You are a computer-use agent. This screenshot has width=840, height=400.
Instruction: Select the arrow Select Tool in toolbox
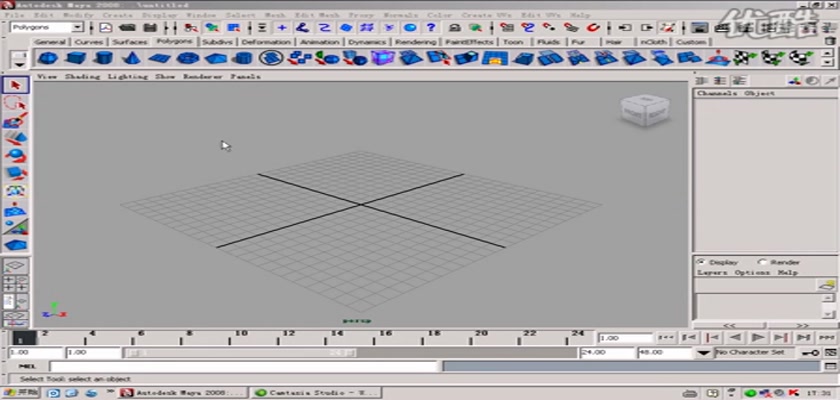pos(16,85)
